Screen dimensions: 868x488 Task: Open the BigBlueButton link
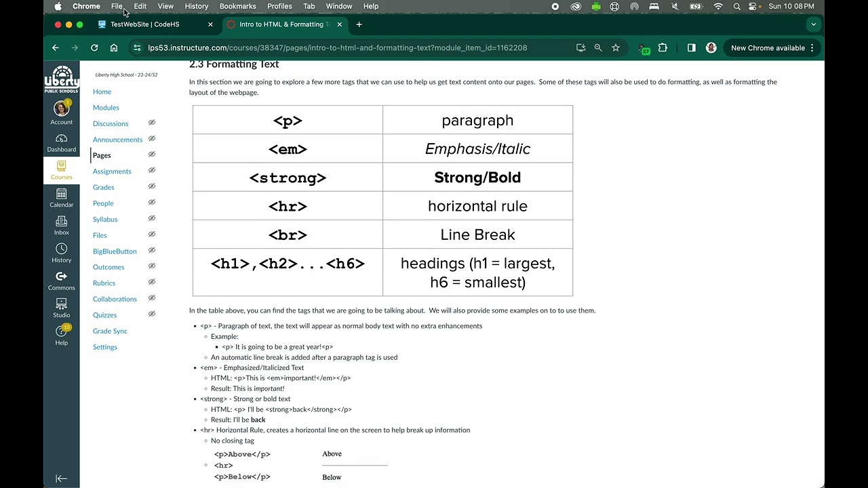(115, 251)
